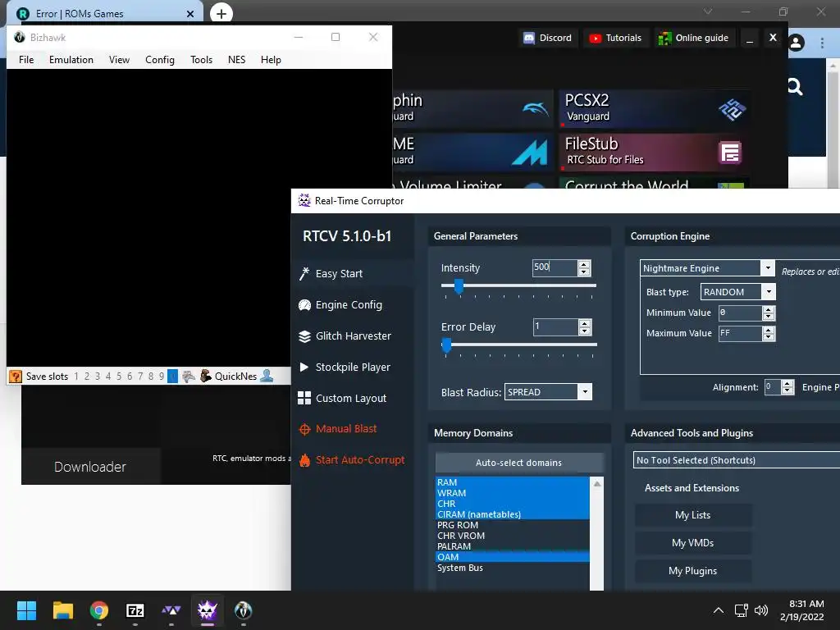Image resolution: width=840 pixels, height=630 pixels.
Task: Open the Emulation menu in Bizhawk
Action: (x=71, y=59)
